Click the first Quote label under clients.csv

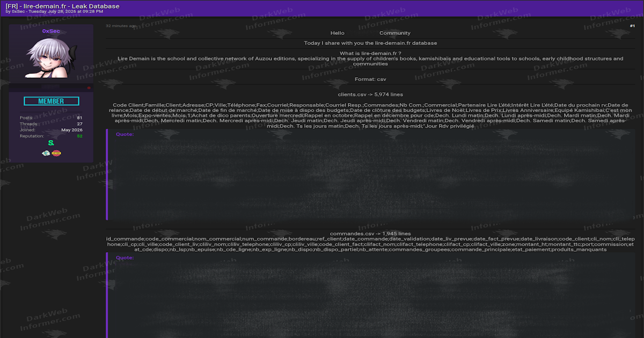pos(125,135)
